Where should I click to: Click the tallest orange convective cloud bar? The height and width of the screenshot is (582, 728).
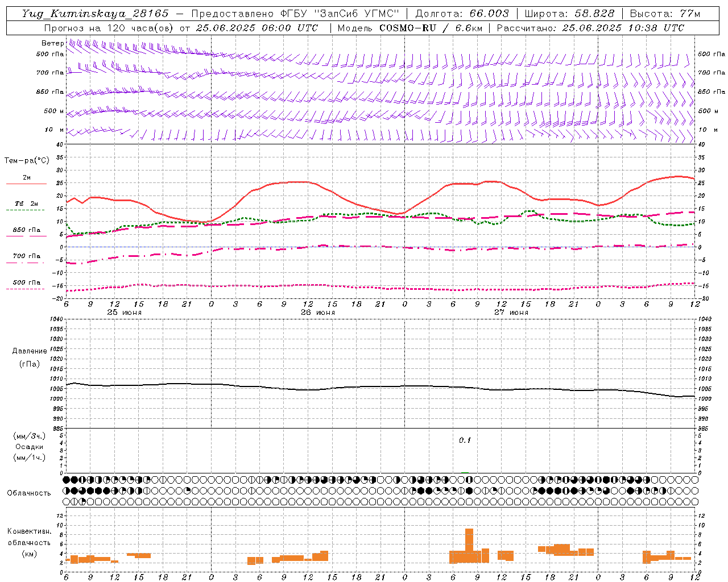coord(469,546)
